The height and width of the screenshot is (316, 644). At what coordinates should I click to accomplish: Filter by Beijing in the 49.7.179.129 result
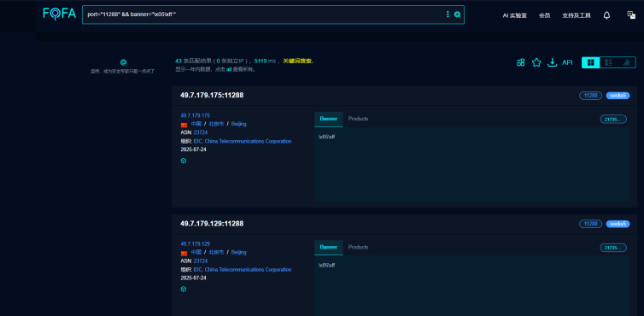tap(238, 252)
